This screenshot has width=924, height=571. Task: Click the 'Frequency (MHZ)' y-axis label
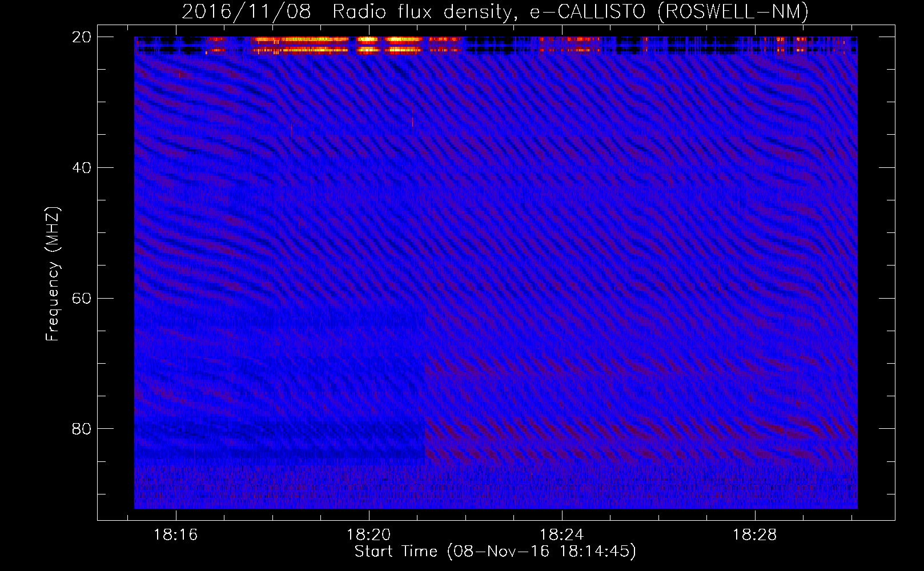(53, 274)
